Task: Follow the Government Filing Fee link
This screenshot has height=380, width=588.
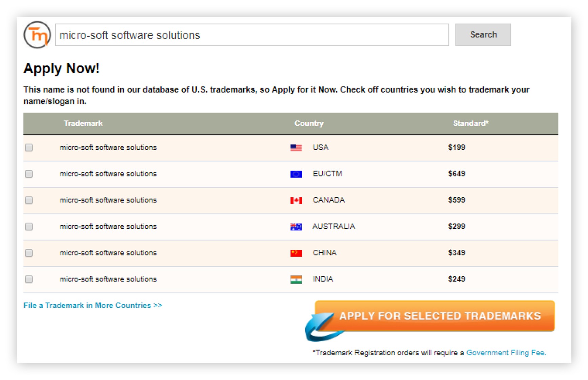Action: point(506,353)
